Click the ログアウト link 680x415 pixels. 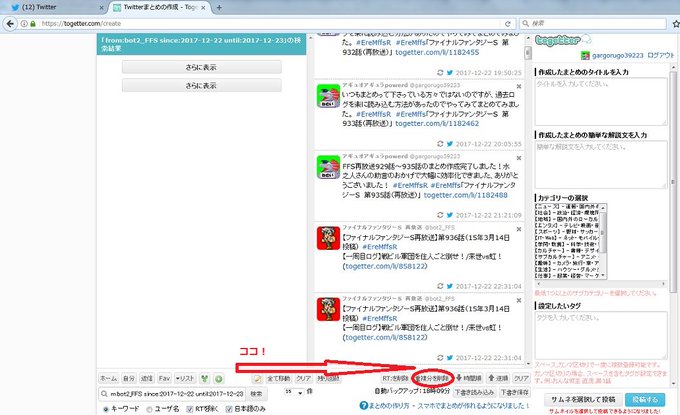click(660, 56)
